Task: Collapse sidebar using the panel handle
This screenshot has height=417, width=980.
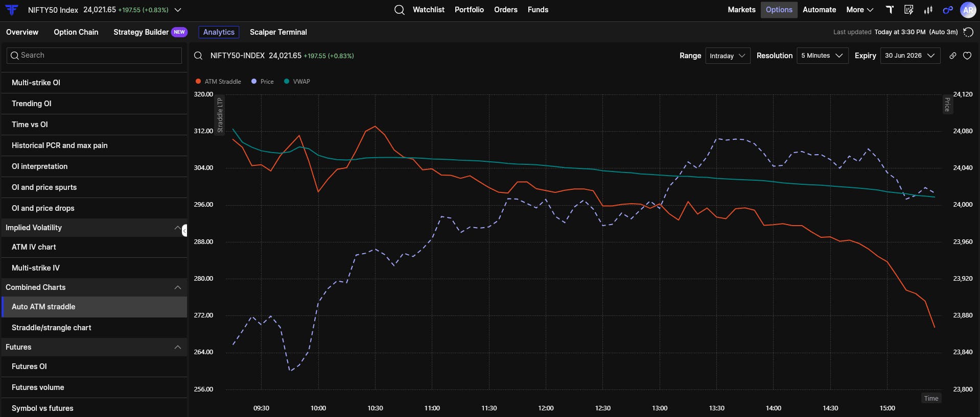Action: (x=184, y=231)
